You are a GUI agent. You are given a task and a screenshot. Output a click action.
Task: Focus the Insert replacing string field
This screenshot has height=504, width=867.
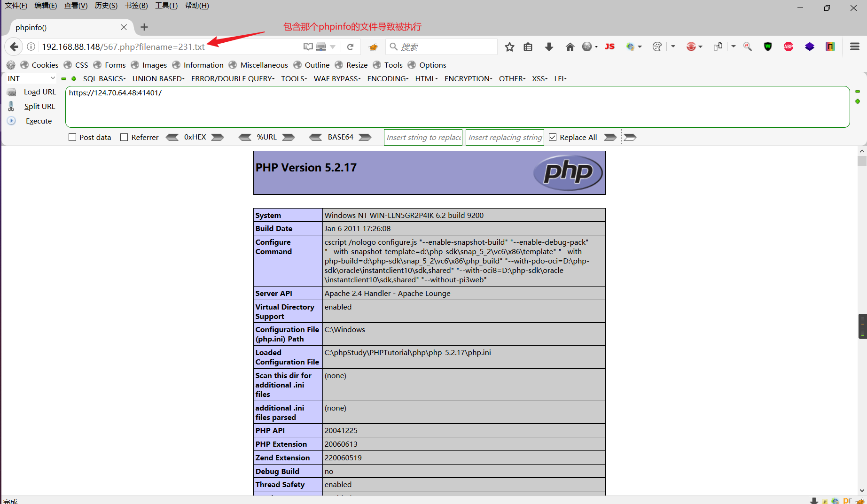505,137
